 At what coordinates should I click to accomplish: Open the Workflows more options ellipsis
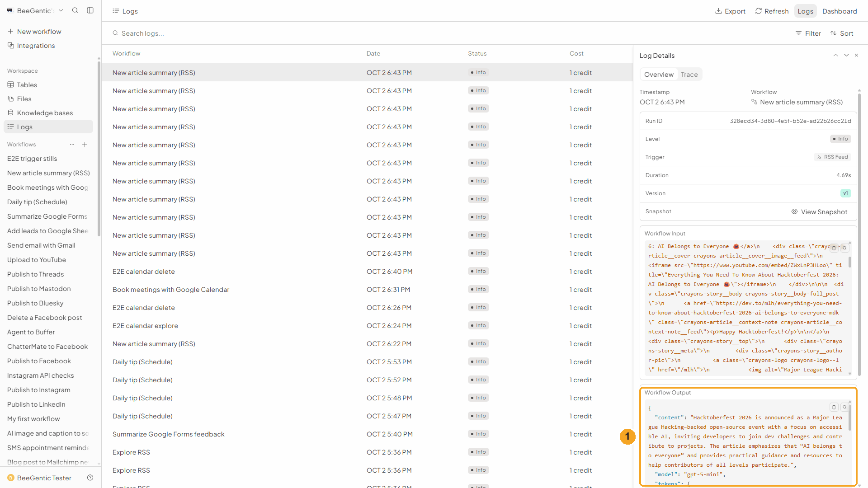(x=72, y=145)
